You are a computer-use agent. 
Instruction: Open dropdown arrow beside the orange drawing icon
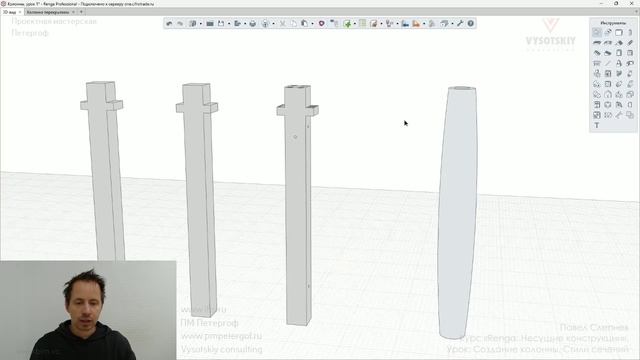coord(424,24)
